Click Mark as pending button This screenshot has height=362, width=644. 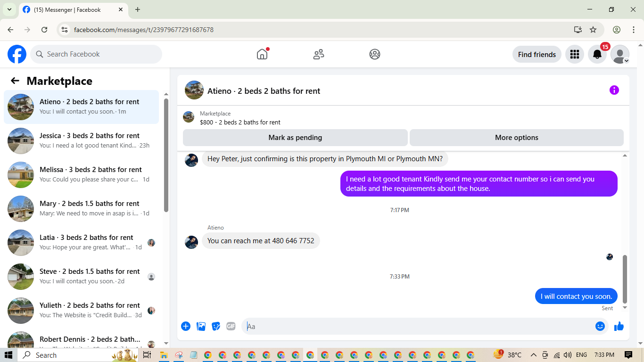pos(295,138)
